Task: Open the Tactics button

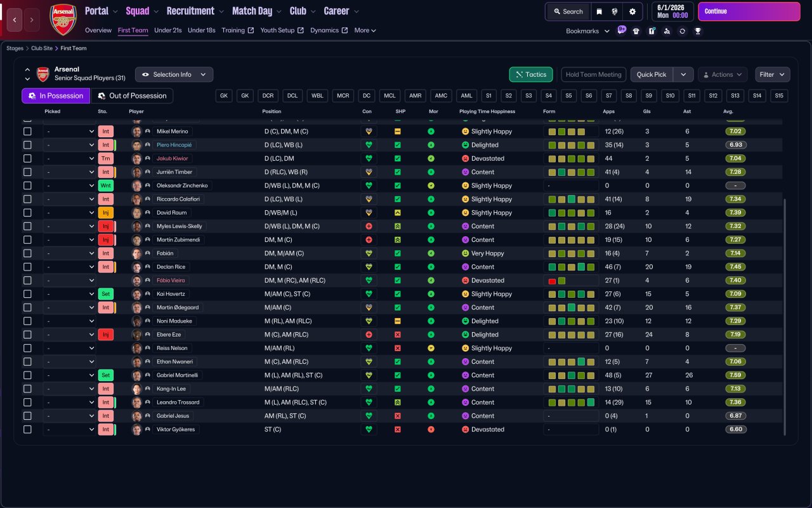Action: point(531,74)
